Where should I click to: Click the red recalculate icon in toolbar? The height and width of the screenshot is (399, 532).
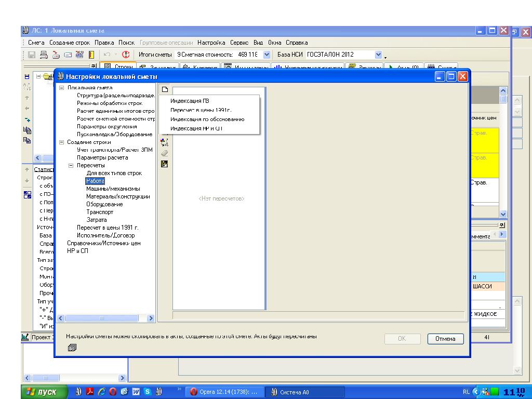[125, 55]
